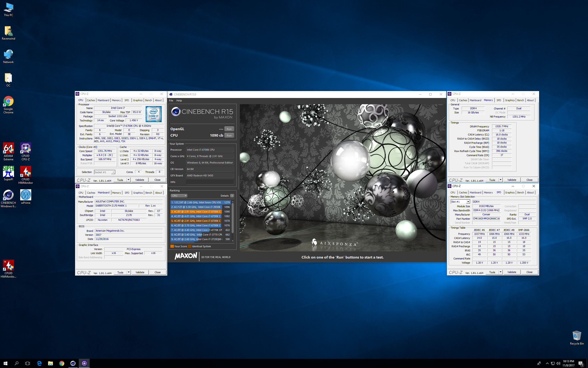Select ranking row 6C/12T i7-3930K 1096

[201, 207]
